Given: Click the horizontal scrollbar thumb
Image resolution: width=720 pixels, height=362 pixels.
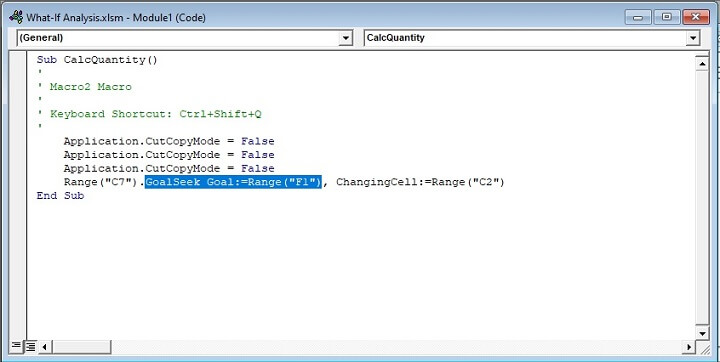Looking at the screenshot, I should (x=81, y=346).
